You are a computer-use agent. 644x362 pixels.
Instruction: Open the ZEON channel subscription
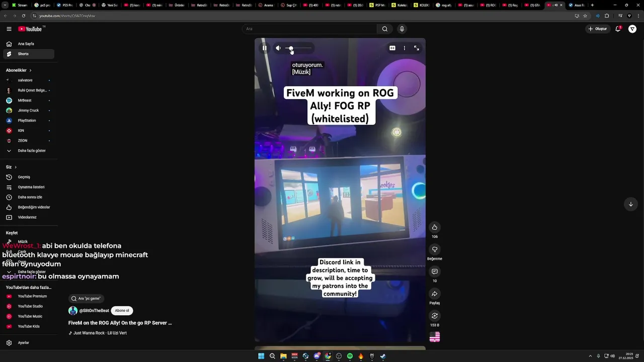click(x=29, y=141)
